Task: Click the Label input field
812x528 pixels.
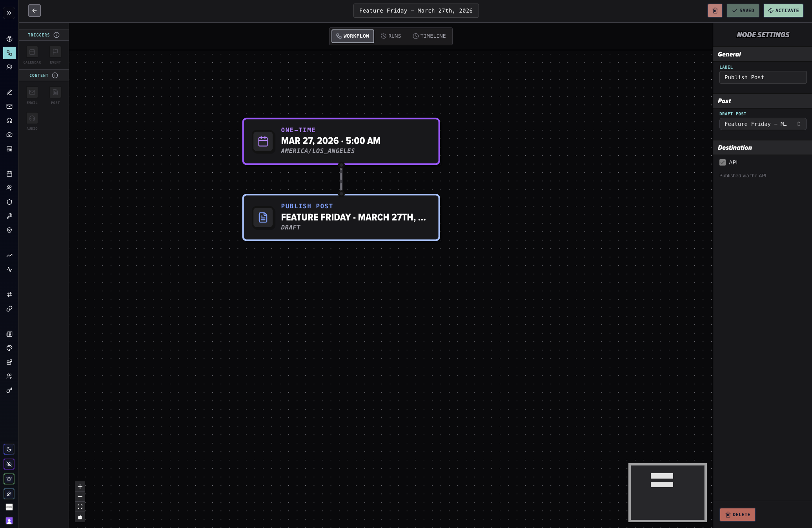Action: click(x=763, y=77)
